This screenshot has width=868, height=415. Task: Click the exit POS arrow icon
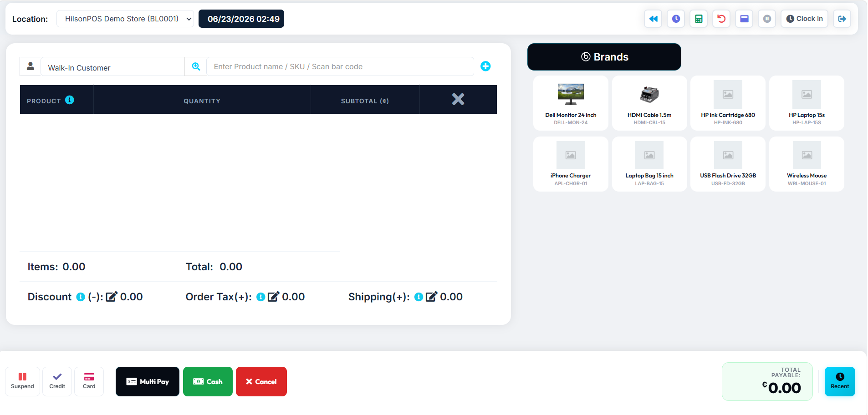click(x=842, y=19)
